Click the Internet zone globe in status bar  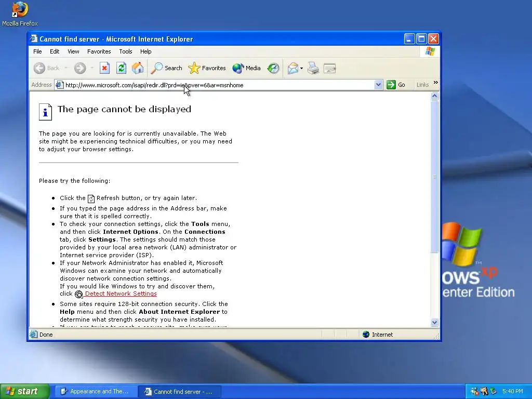pos(366,335)
